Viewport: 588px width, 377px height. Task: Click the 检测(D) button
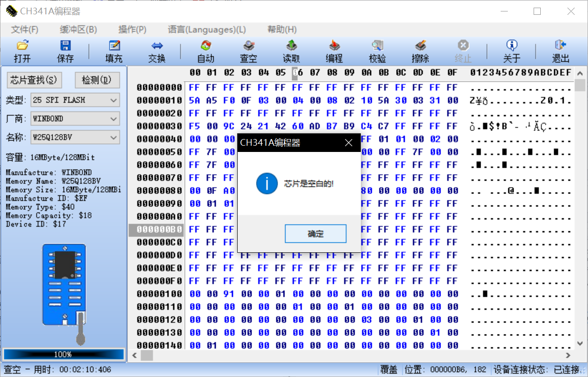click(97, 80)
